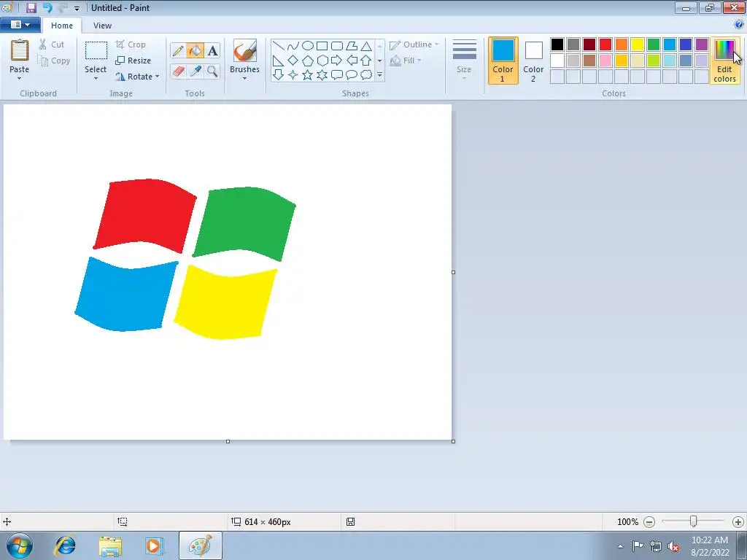The width and height of the screenshot is (747, 560).
Task: Open the shape Fill dropdown
Action: [x=406, y=61]
